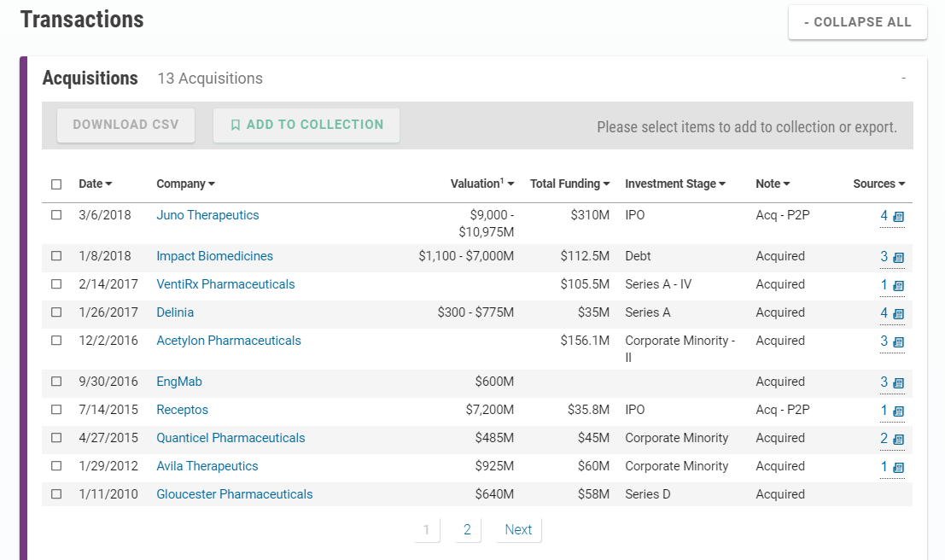Click the Add to Collection button
The height and width of the screenshot is (560, 945).
coord(306,125)
